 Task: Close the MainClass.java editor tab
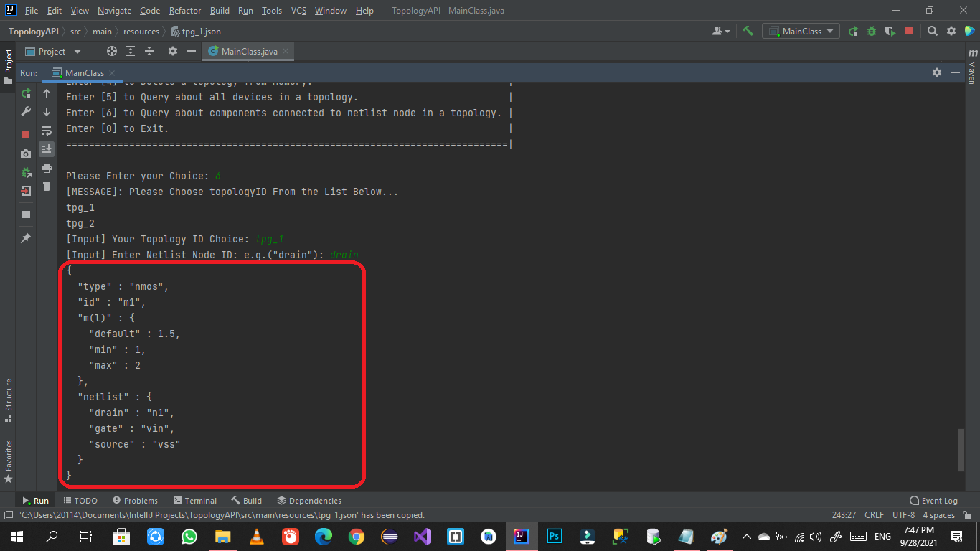[286, 51]
